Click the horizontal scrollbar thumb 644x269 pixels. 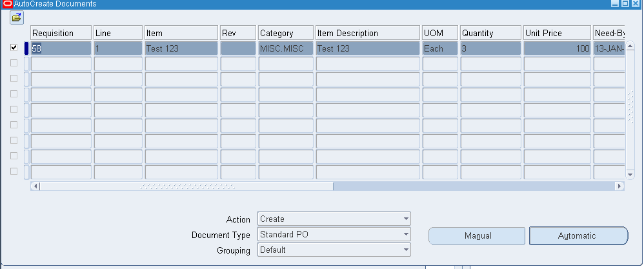point(186,186)
